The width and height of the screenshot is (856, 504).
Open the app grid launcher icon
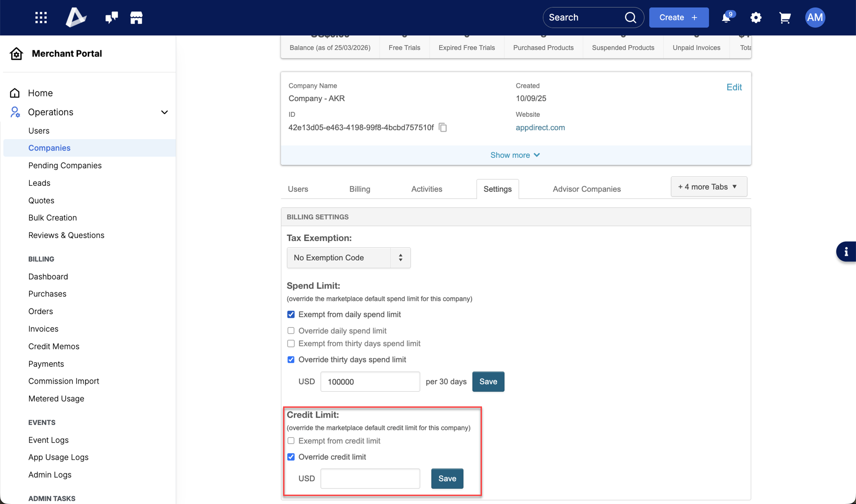41,17
